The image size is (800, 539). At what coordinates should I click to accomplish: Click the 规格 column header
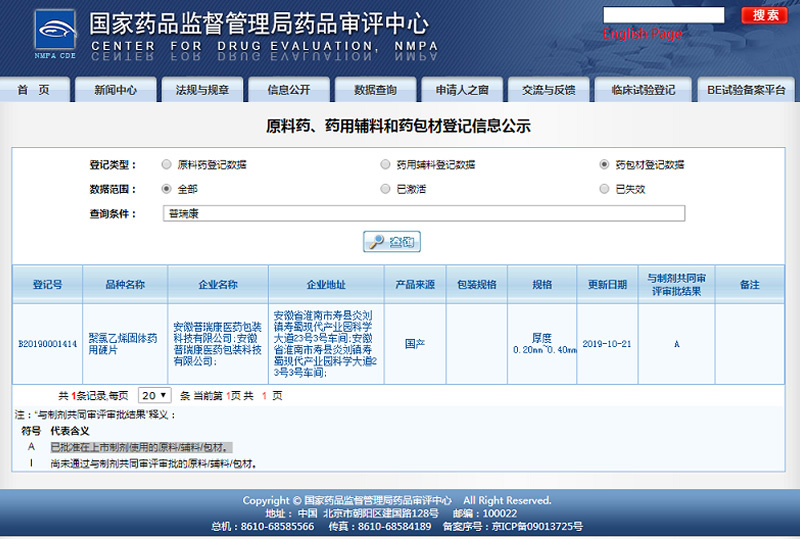coord(542,284)
